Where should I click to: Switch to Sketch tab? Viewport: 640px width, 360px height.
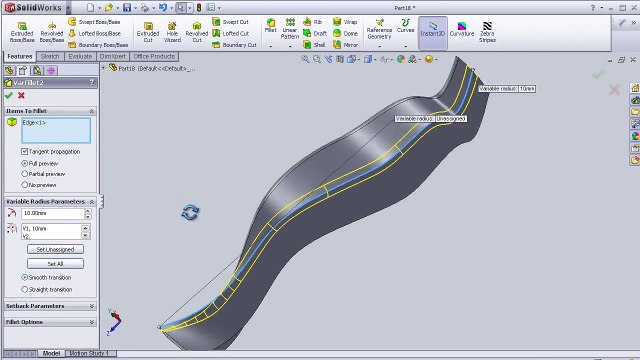point(50,56)
